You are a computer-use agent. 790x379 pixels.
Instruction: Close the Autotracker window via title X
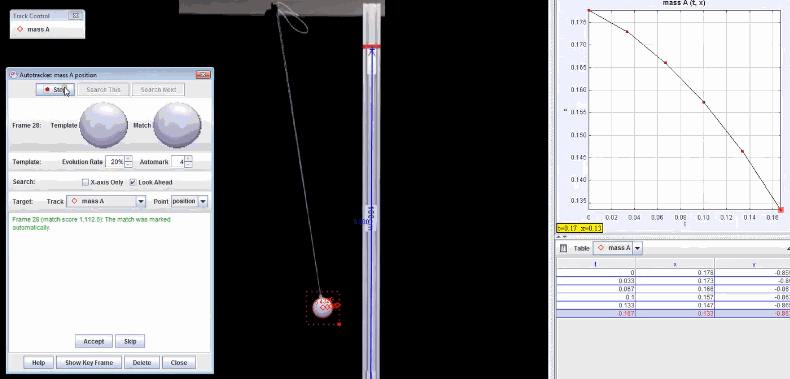pos(203,75)
